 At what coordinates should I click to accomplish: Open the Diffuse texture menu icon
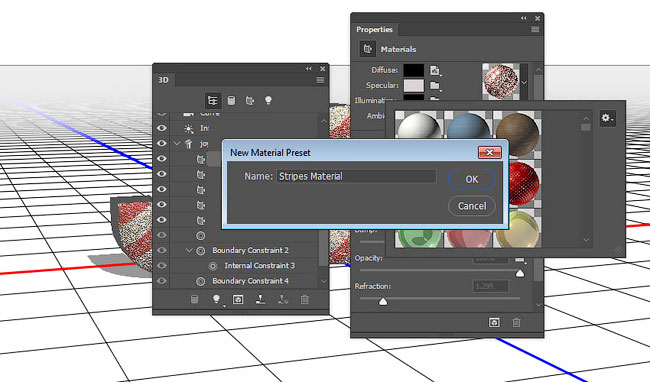point(435,70)
